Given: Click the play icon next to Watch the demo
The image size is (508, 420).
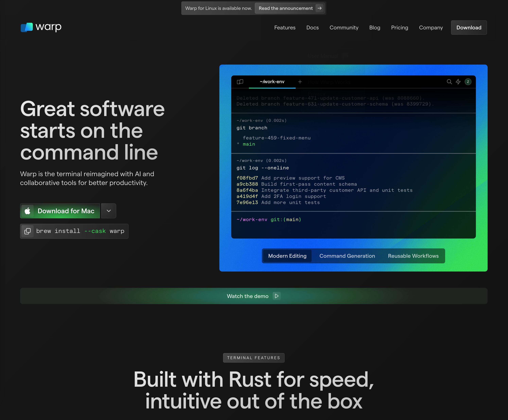Looking at the screenshot, I should (x=276, y=296).
